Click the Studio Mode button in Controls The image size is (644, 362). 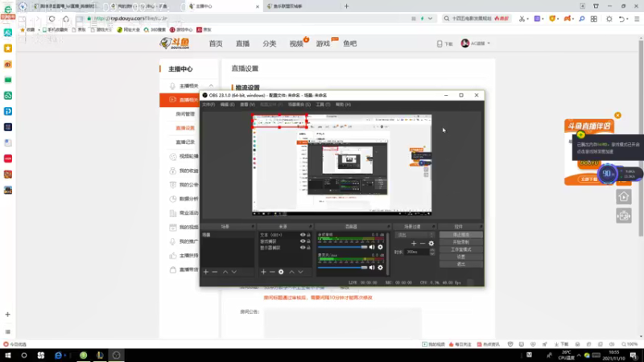click(460, 249)
